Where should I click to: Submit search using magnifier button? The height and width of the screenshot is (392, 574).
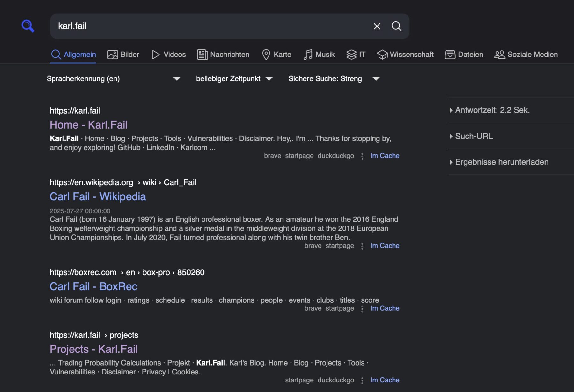[x=396, y=26]
